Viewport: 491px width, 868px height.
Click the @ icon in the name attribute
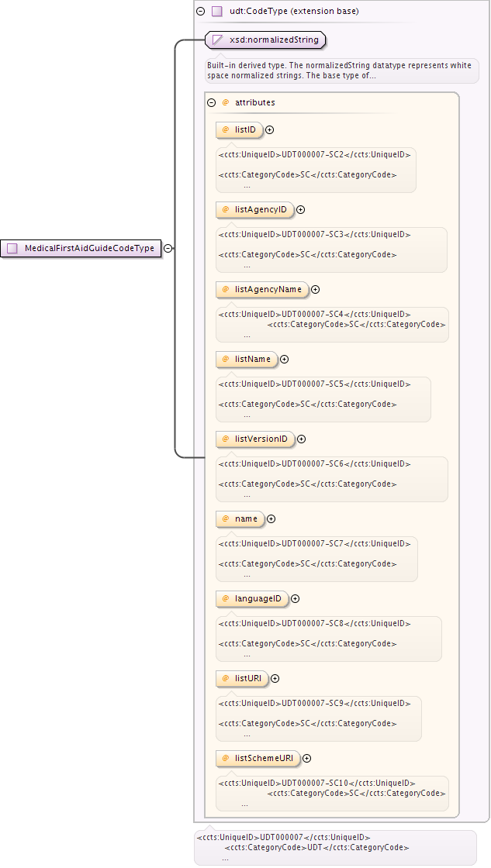point(226,518)
